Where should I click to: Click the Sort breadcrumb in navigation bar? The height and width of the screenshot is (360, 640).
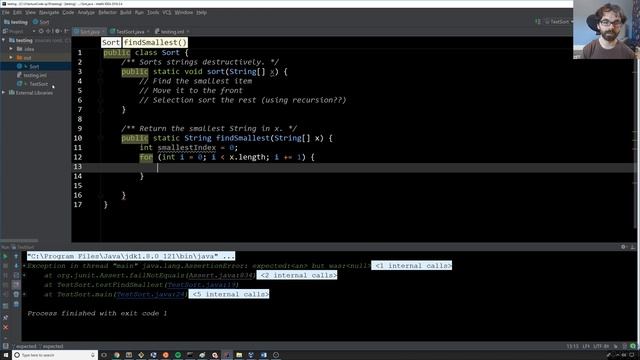41,22
